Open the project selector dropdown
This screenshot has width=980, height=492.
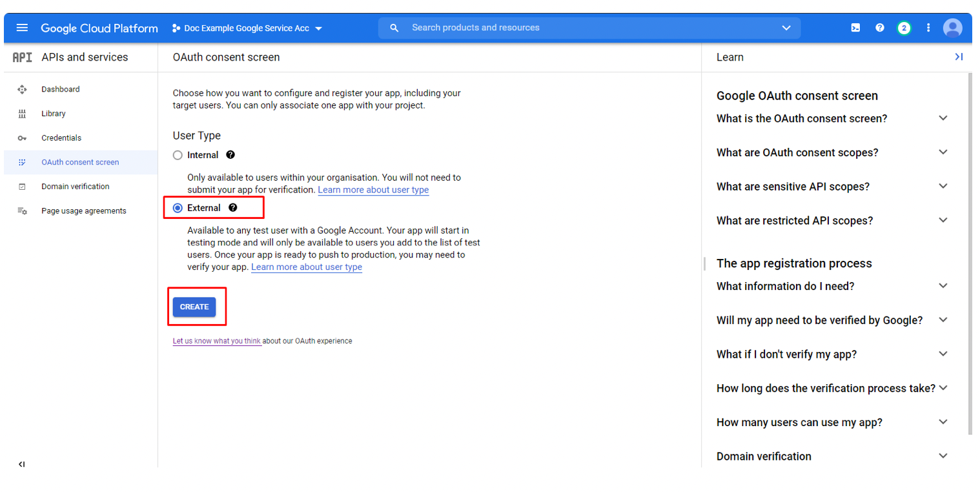pyautogui.click(x=247, y=28)
